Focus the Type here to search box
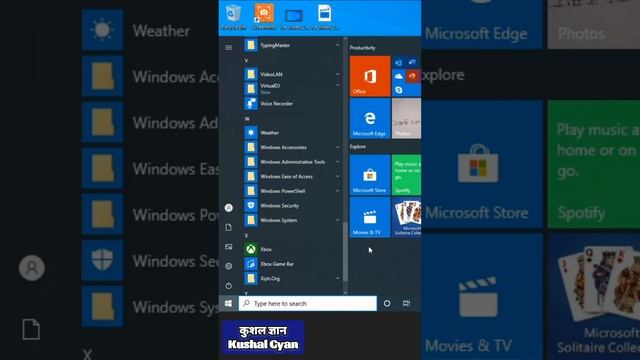 click(x=307, y=303)
